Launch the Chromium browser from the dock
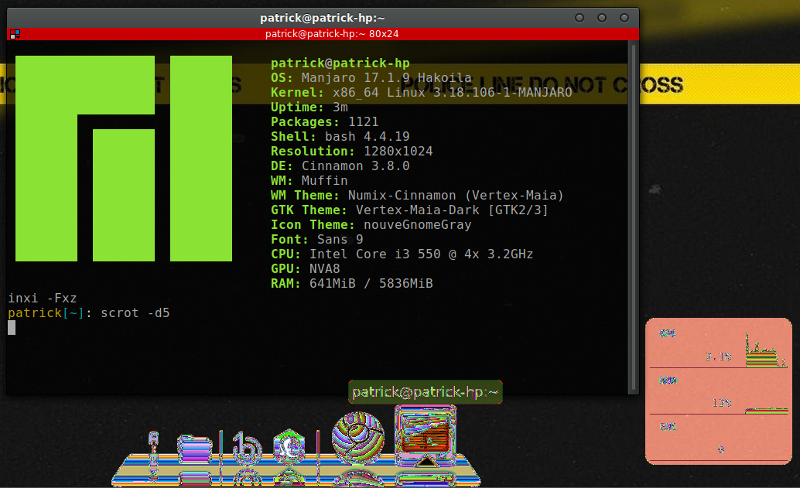The width and height of the screenshot is (800, 488). pos(358,437)
